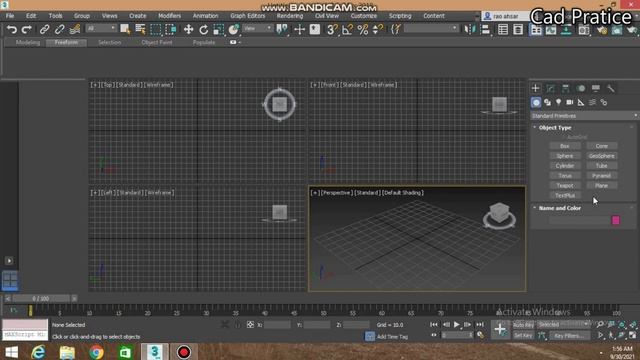Redo the last undone action
640x360 pixels.
coord(27,29)
